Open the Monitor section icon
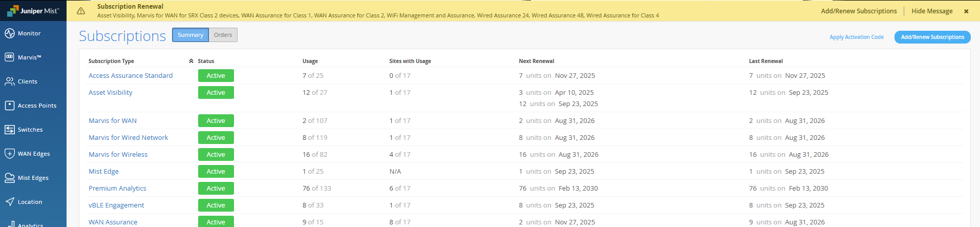 [10, 33]
